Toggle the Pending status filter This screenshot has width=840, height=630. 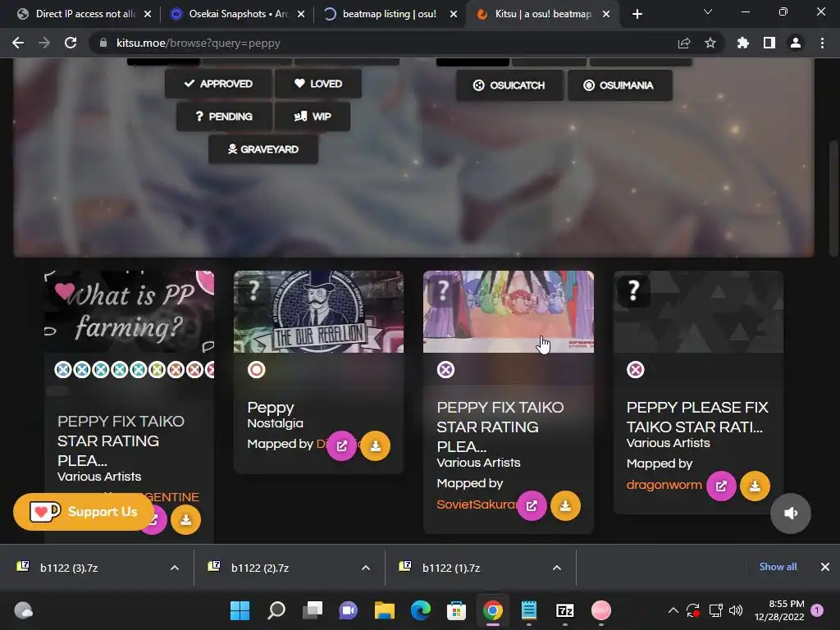[224, 116]
